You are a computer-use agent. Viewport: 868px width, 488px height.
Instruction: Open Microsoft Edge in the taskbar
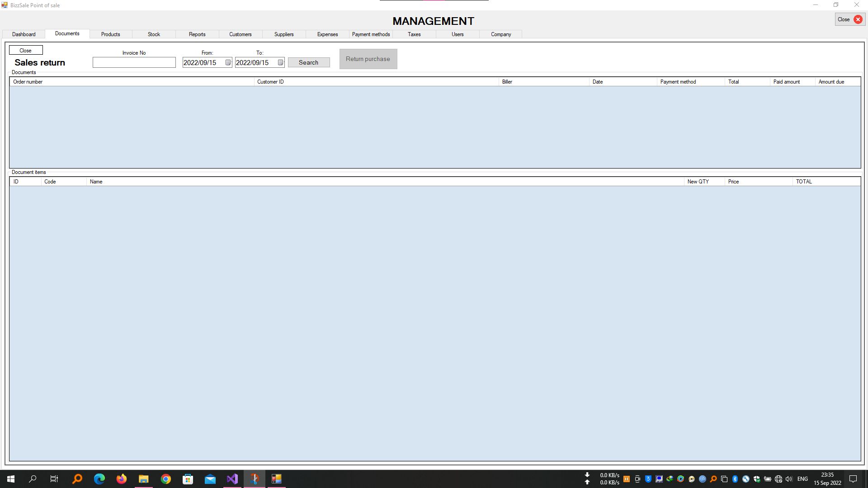(x=99, y=479)
